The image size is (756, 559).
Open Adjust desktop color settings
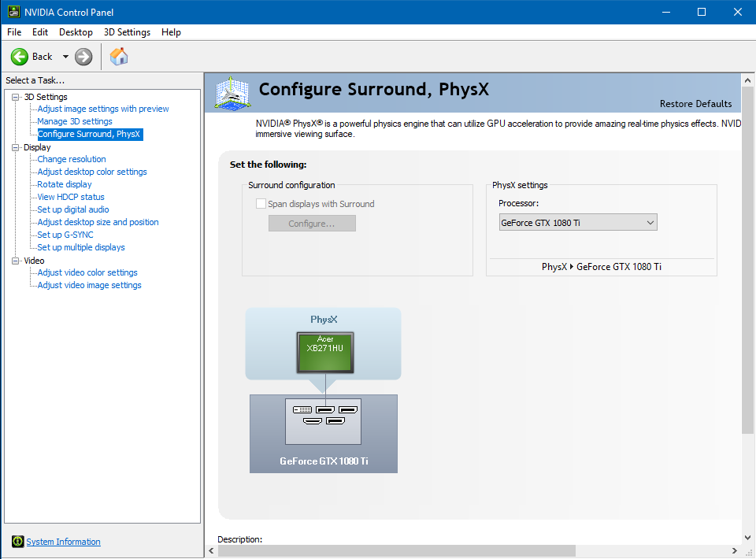(x=92, y=172)
